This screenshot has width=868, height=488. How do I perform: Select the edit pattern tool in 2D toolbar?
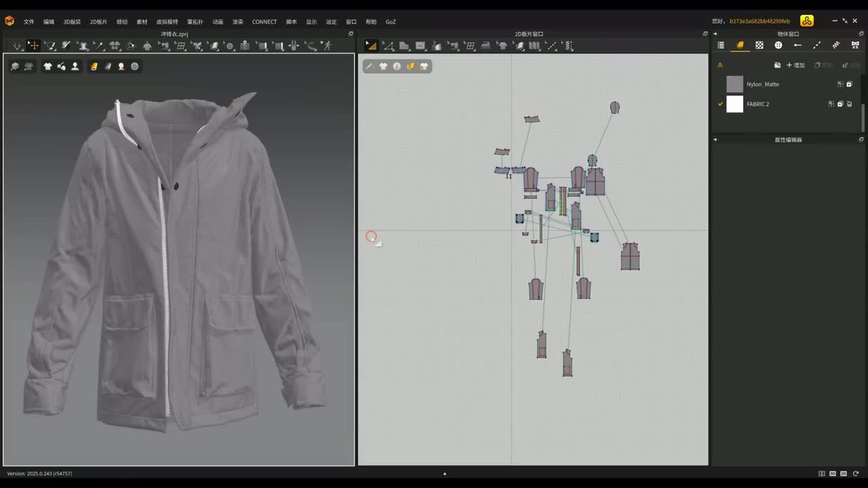388,46
